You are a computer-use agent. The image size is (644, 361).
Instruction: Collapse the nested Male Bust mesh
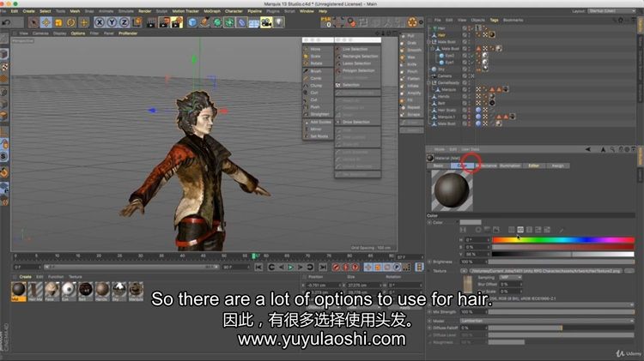coord(433,48)
